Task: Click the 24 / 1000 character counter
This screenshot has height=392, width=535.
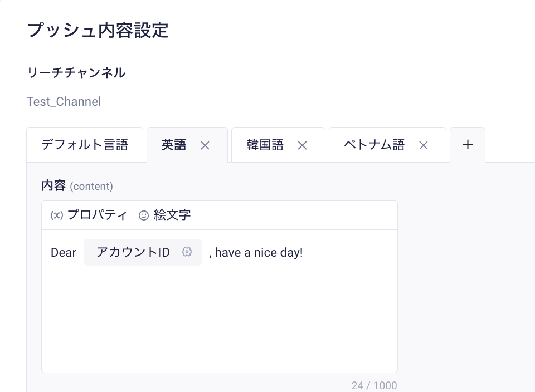Action: (374, 385)
